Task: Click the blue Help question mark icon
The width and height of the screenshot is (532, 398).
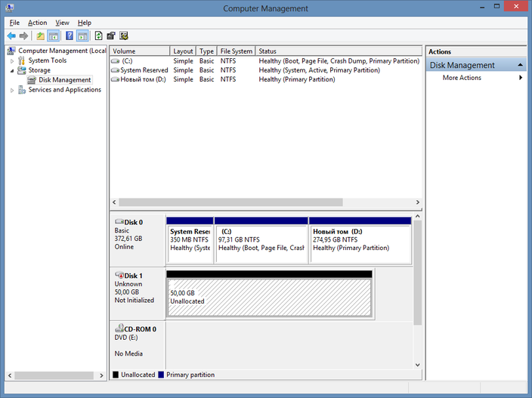Action: [x=70, y=35]
